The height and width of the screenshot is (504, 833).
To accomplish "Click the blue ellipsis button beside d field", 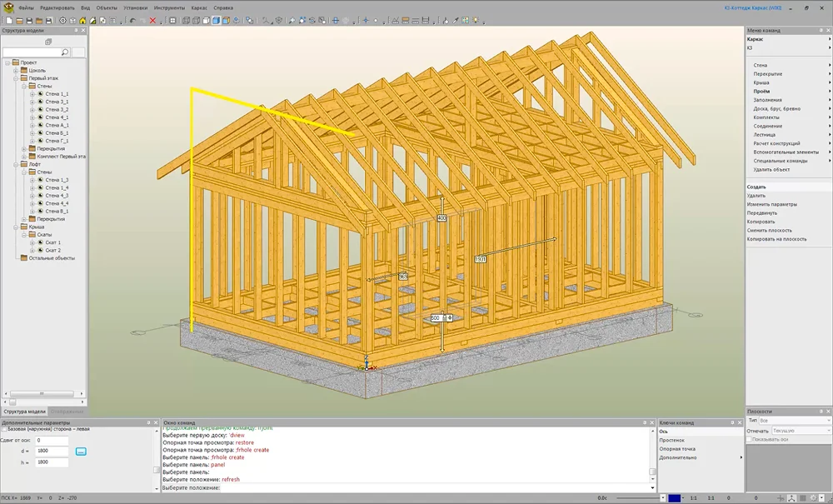I will [x=81, y=451].
